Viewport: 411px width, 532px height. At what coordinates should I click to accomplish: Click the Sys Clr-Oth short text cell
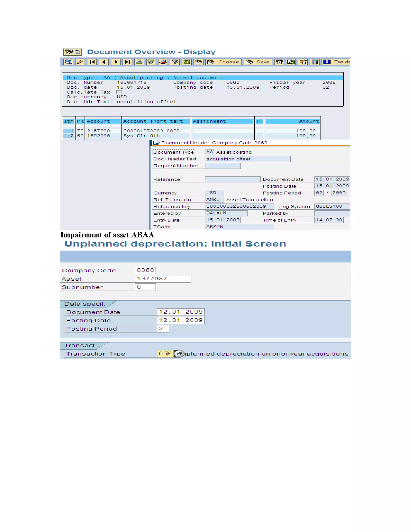click(142, 136)
